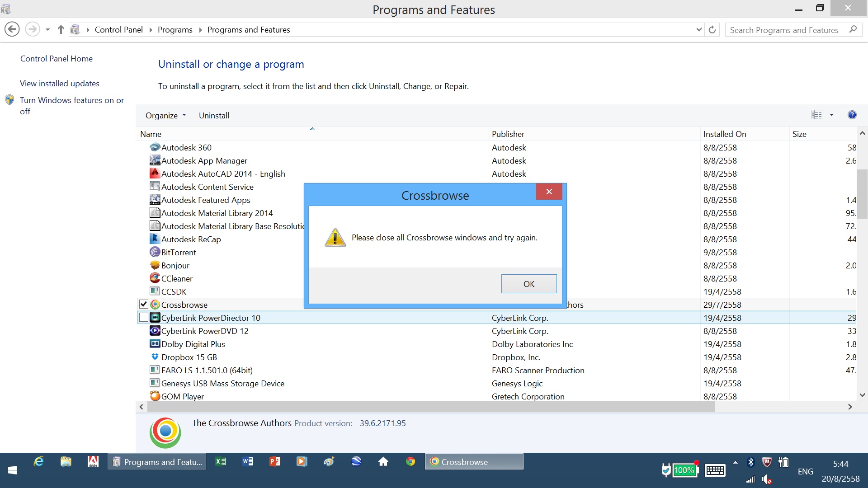Image resolution: width=868 pixels, height=488 pixels.
Task: Go back with the Back arrow
Action: (12, 29)
